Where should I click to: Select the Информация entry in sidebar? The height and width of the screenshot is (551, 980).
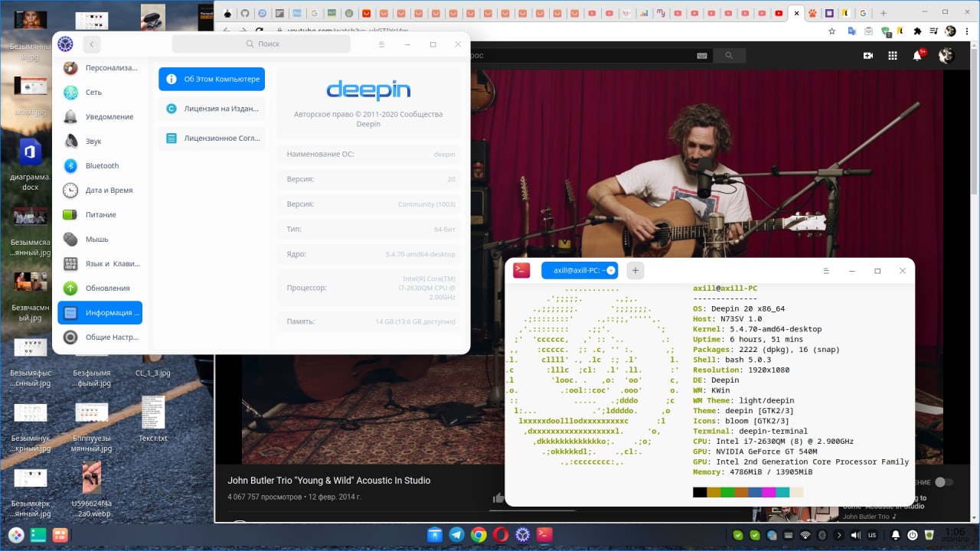tap(100, 312)
